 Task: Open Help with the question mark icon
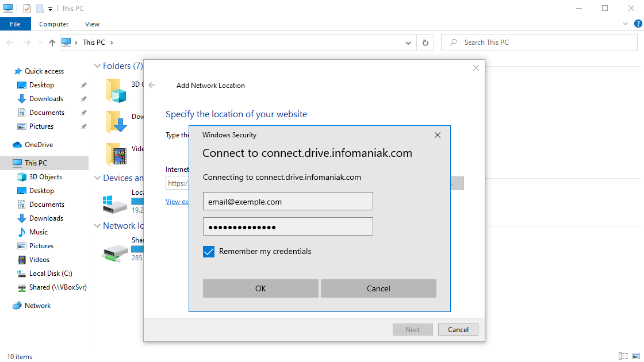638,24
